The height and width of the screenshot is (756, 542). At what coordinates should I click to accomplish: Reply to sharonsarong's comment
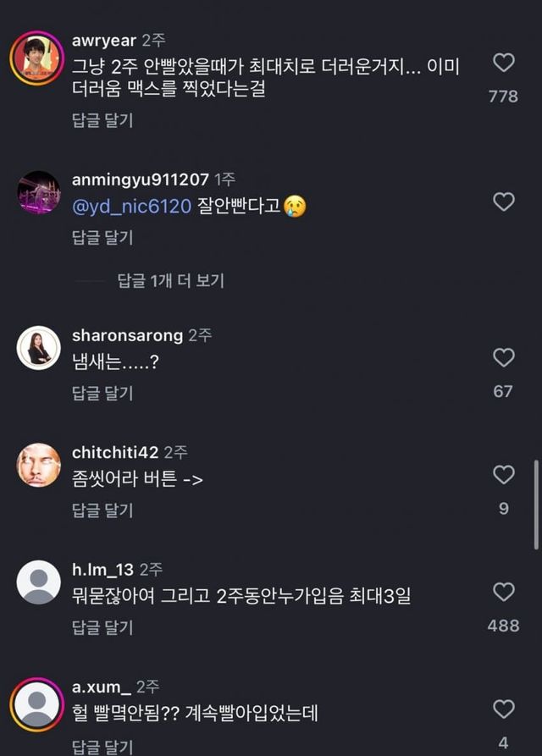102,393
